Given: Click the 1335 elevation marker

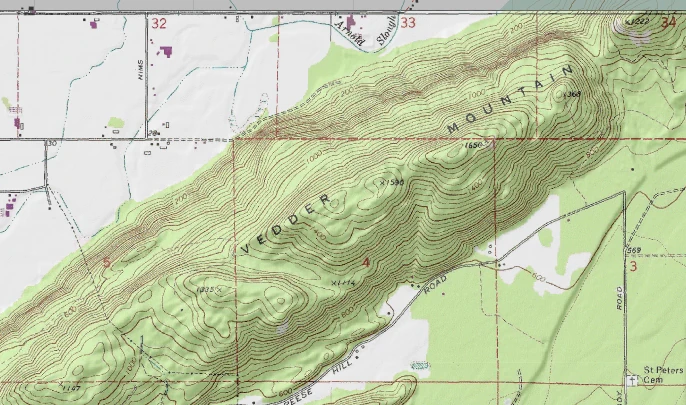Looking at the screenshot, I should click(x=207, y=290).
